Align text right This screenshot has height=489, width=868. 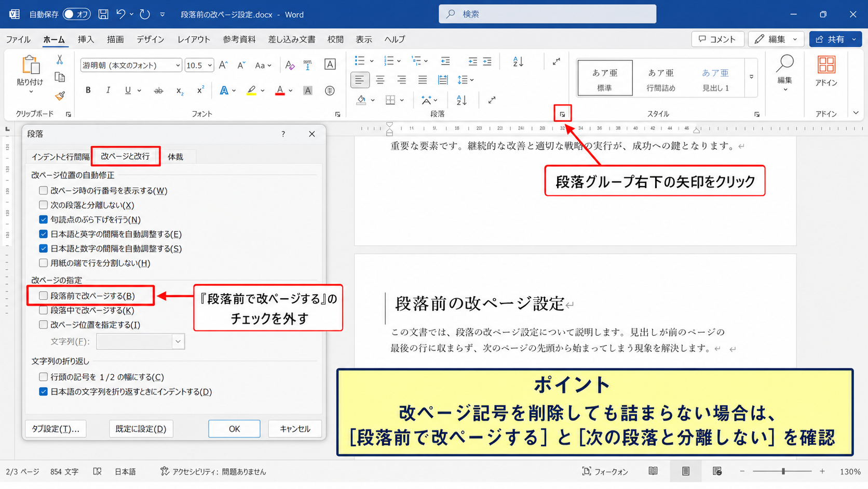(401, 80)
